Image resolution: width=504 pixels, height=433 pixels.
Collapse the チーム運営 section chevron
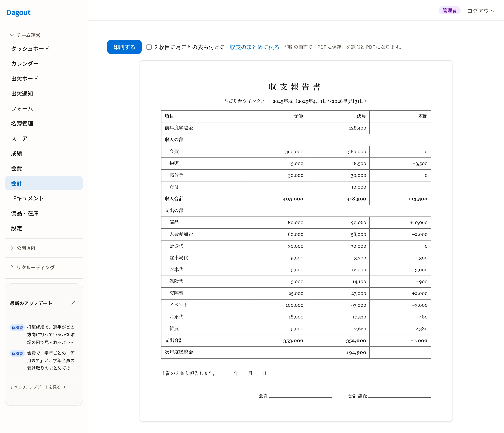[x=12, y=35]
